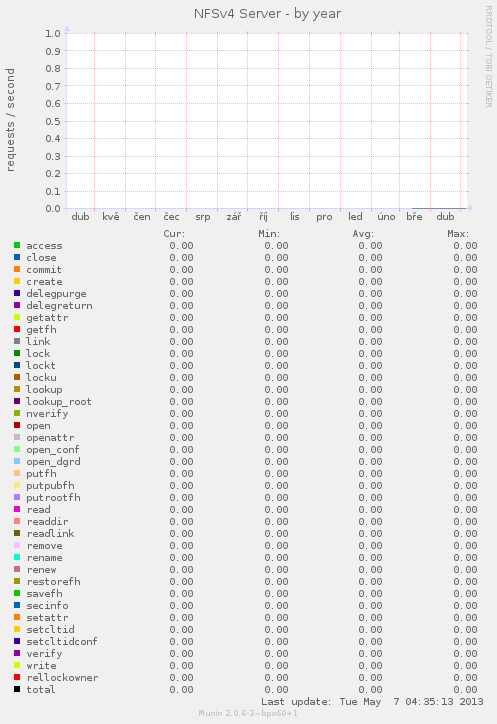Click the Munin version footer text
This screenshot has width=497, height=724.
coord(248,713)
